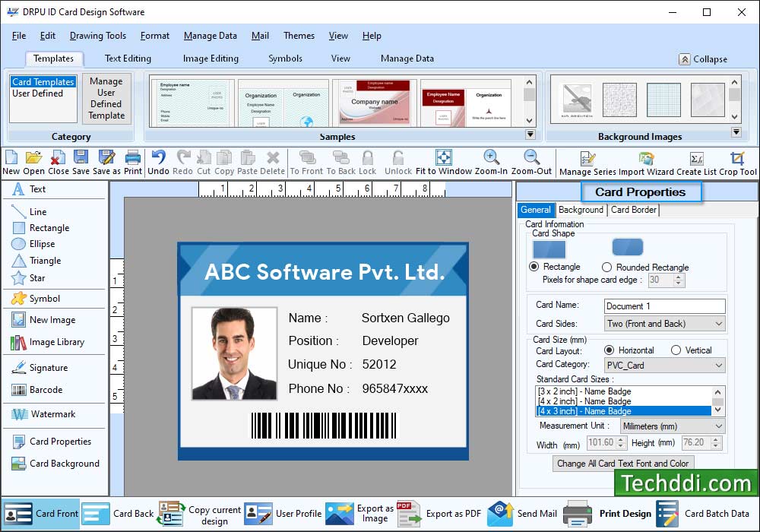Add a Signature from the sidebar

pyautogui.click(x=40, y=368)
